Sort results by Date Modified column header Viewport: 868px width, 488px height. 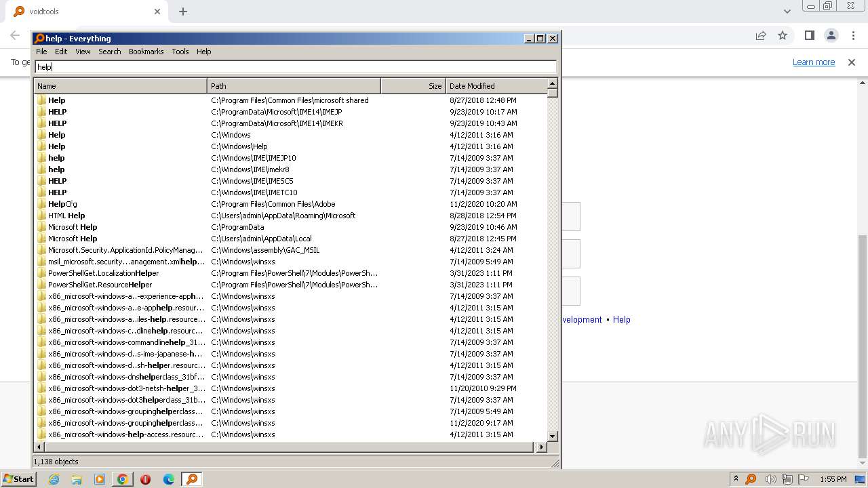[x=496, y=86]
